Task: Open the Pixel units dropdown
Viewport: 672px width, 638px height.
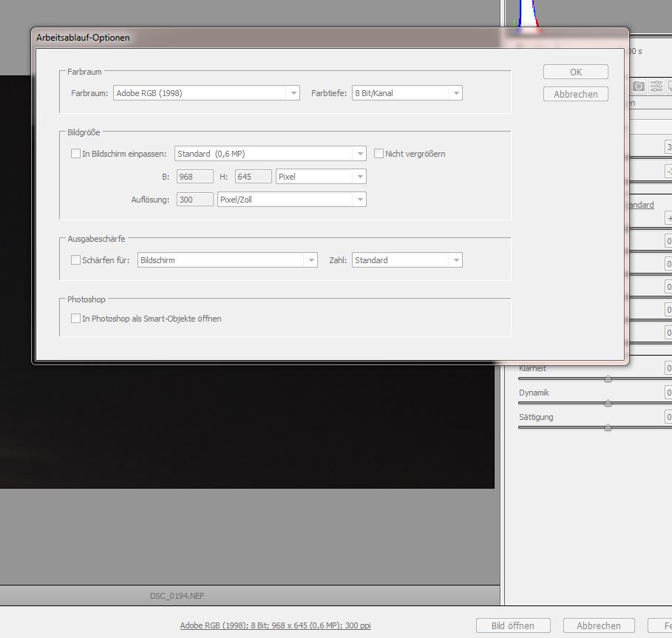Action: coord(321,177)
